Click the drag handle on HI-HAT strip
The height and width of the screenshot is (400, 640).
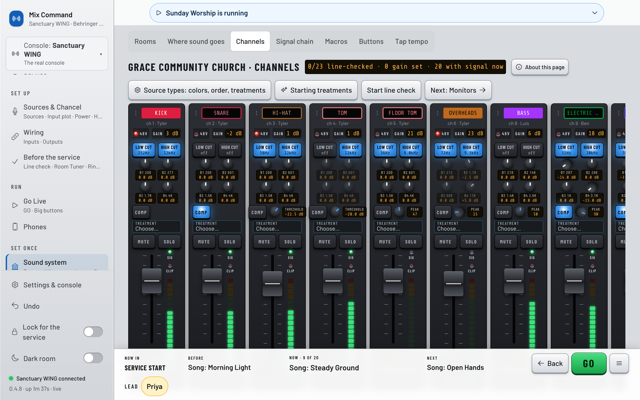coord(256,113)
